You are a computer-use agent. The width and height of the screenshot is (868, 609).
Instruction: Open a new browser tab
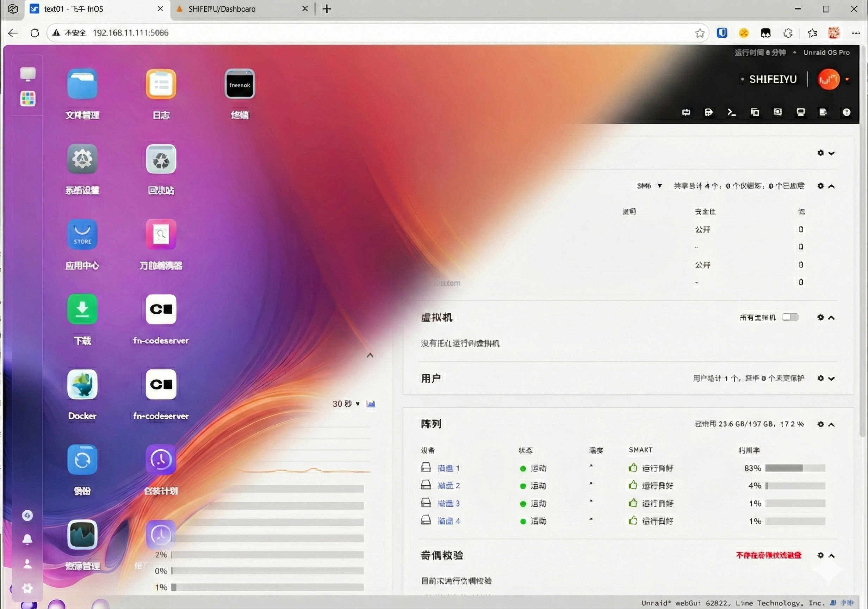(327, 9)
